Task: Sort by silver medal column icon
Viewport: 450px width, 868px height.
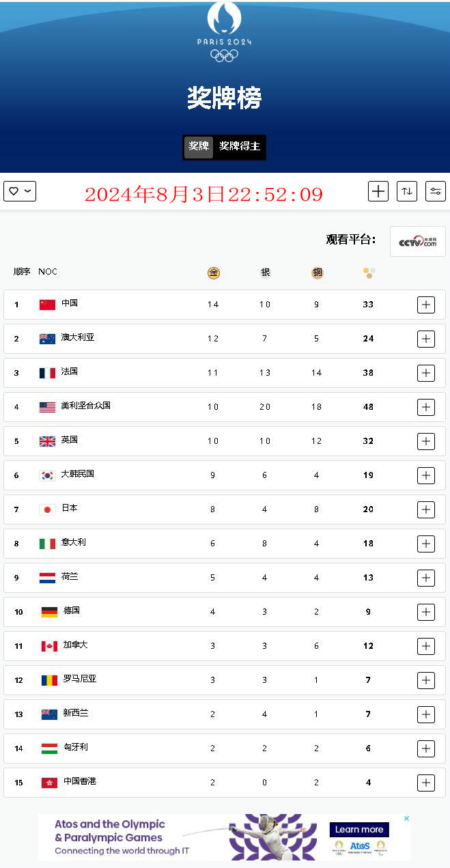Action: (x=265, y=273)
